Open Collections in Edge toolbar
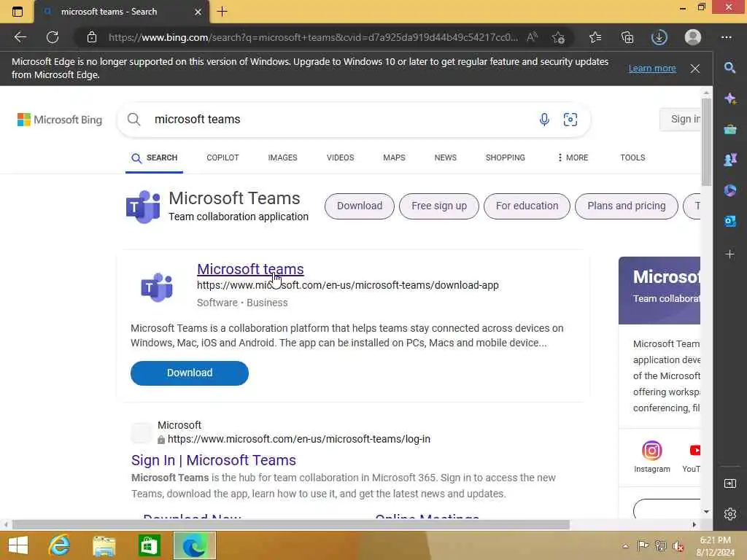 coord(627,37)
